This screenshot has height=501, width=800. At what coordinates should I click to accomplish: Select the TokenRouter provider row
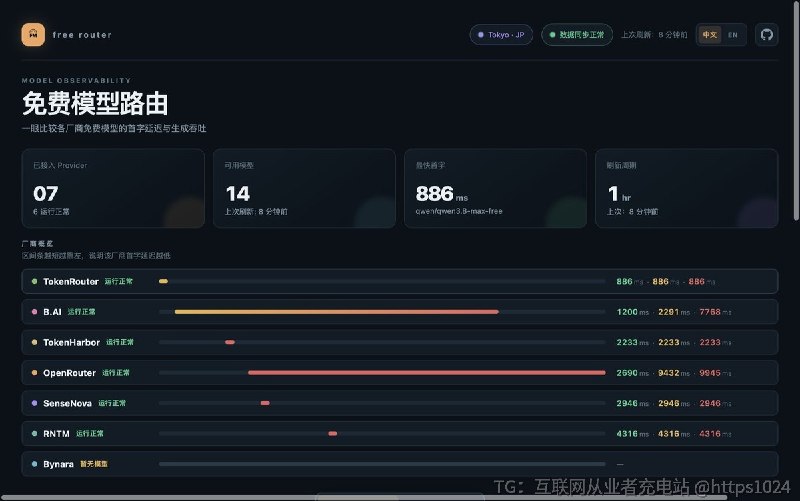click(400, 281)
